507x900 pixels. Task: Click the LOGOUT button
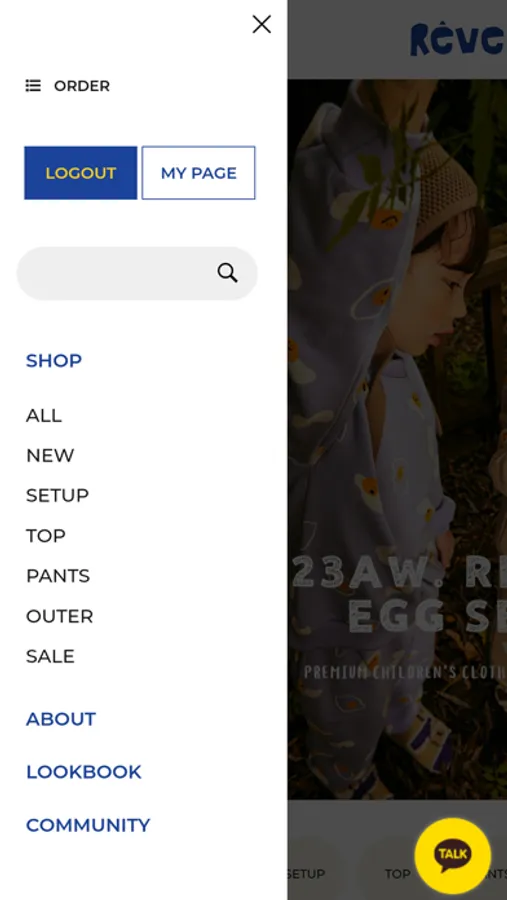pyautogui.click(x=80, y=173)
